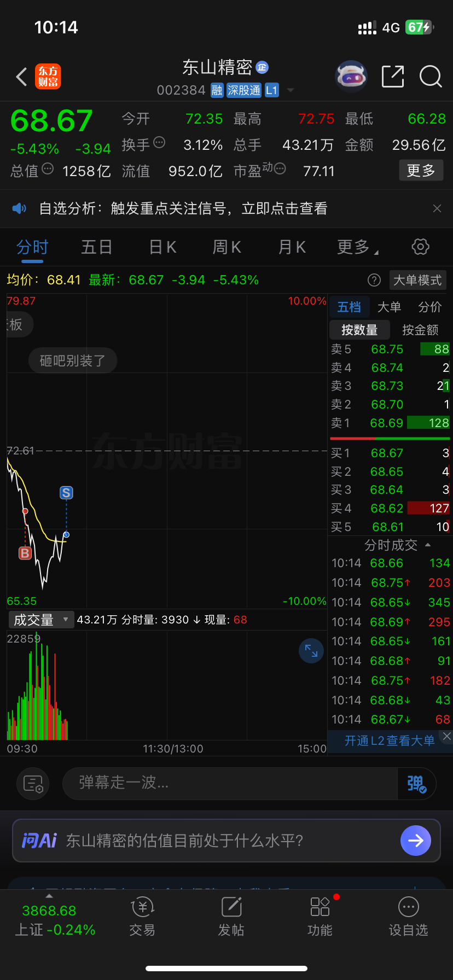This screenshot has height=980, width=453.
Task: Tap the battery indicator in status bar
Action: click(x=420, y=27)
